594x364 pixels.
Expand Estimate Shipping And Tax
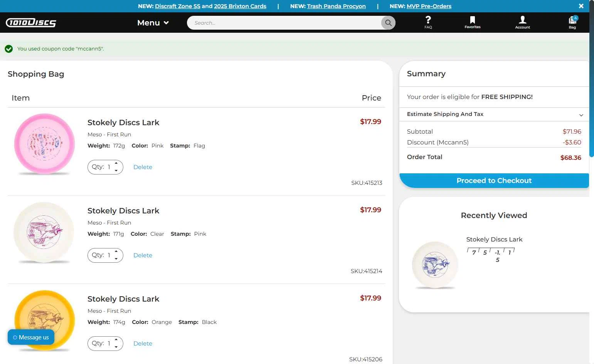pos(494,114)
